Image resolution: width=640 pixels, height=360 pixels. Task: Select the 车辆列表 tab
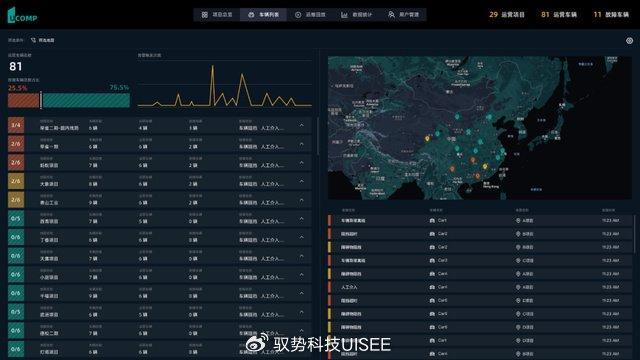click(x=263, y=15)
